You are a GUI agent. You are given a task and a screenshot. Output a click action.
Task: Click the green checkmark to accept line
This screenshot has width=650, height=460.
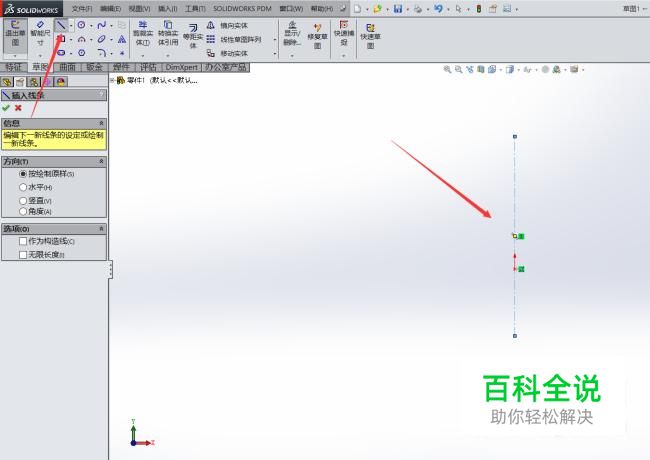tap(6, 108)
